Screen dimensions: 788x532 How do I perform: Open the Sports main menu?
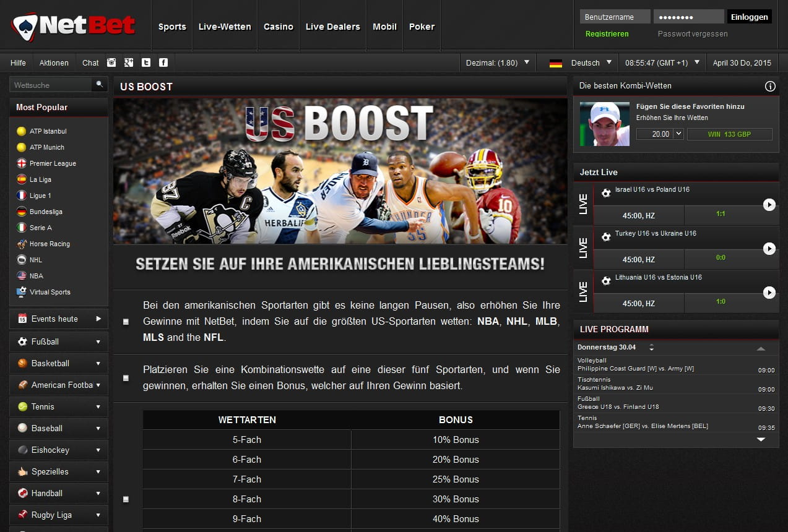click(172, 27)
